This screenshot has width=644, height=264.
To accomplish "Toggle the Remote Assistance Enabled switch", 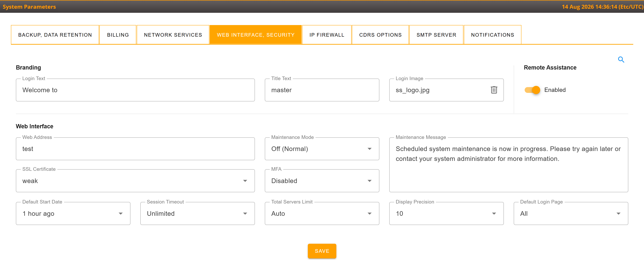I will (532, 90).
